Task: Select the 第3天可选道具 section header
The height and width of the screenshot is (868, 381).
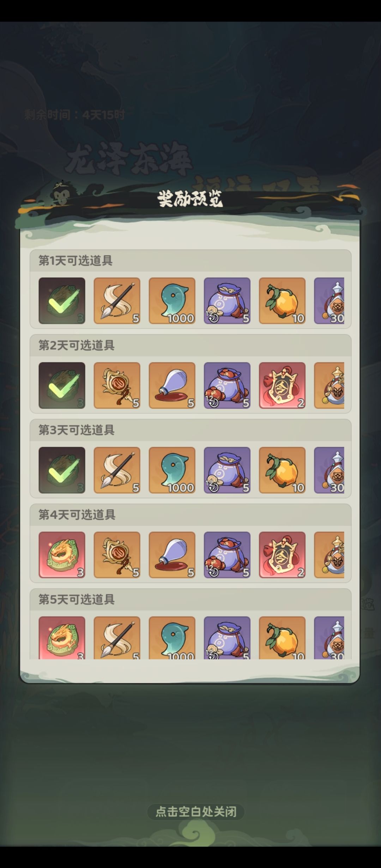Action: coord(76,430)
